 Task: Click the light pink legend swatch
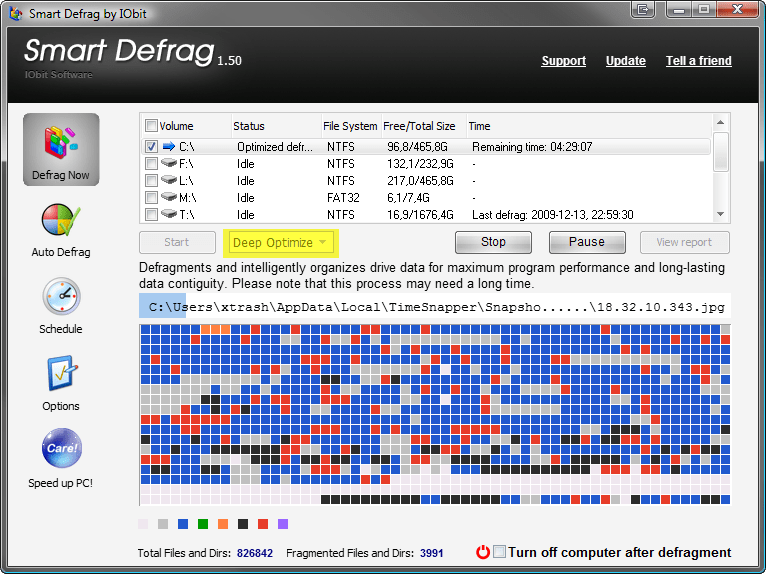pos(143,524)
